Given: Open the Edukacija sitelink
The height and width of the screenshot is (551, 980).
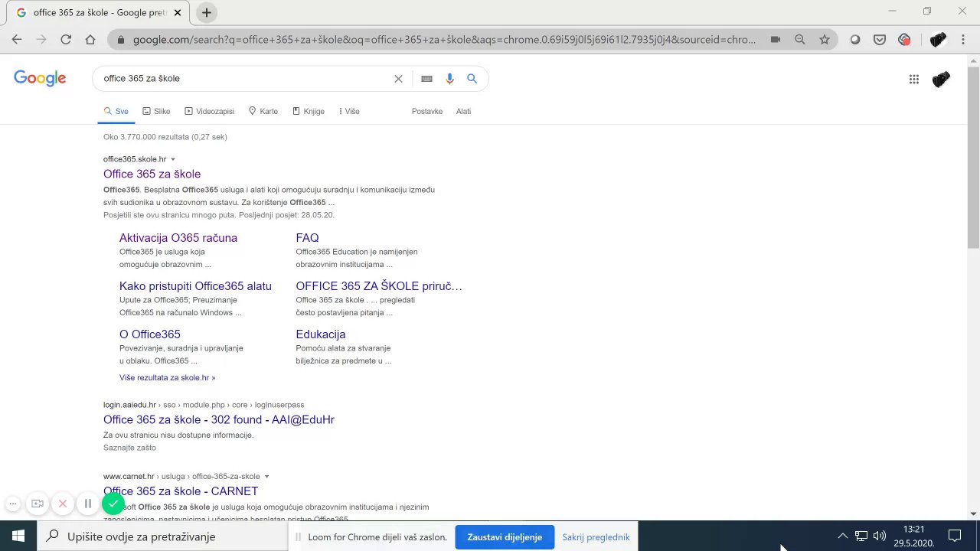Looking at the screenshot, I should point(321,334).
